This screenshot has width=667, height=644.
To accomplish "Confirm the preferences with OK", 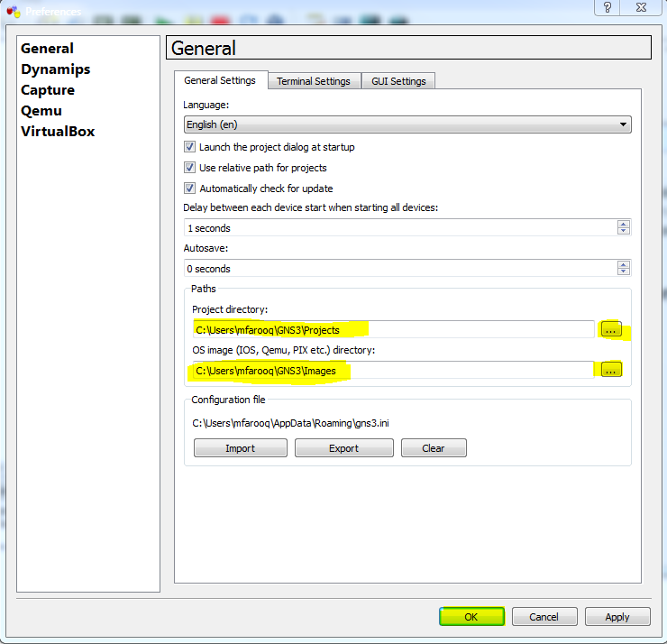I will [471, 617].
